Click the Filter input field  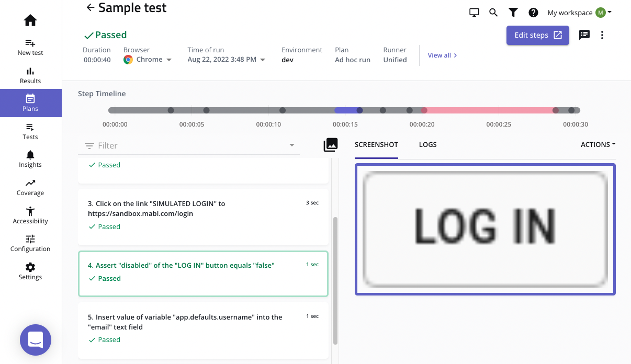pos(189,145)
